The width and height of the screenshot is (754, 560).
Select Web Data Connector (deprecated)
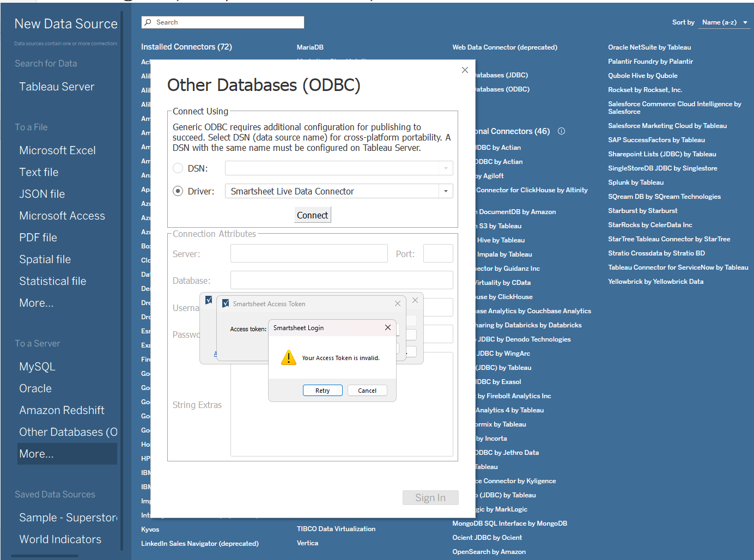tap(504, 47)
